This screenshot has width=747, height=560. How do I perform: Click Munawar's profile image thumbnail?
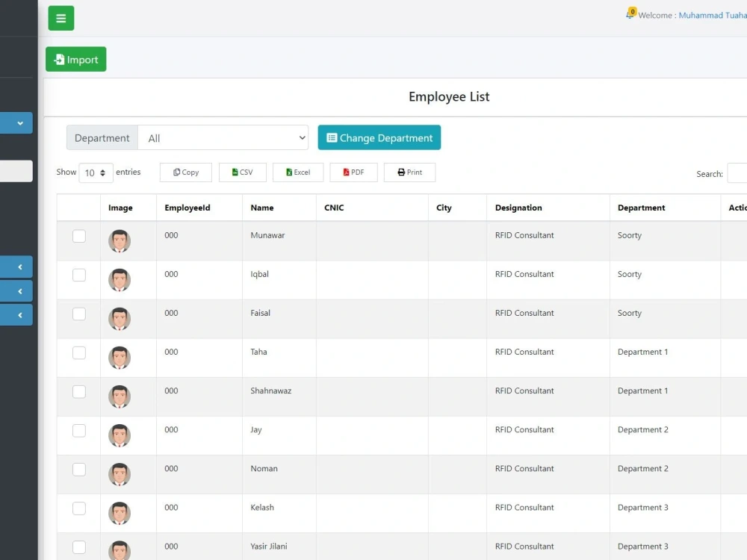click(x=119, y=240)
